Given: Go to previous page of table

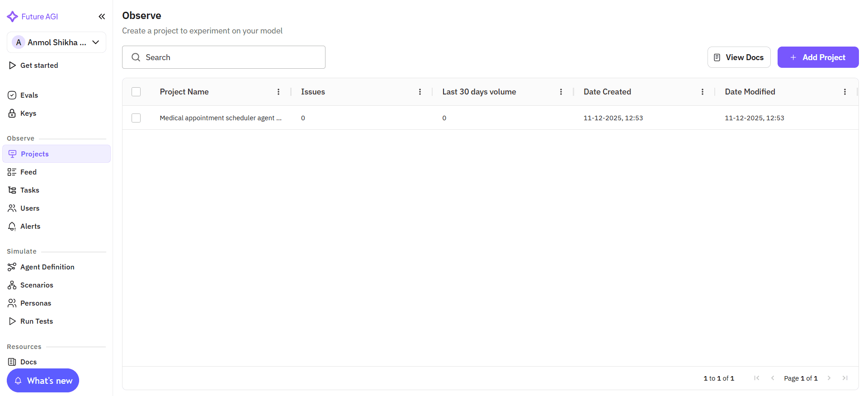Looking at the screenshot, I should [x=773, y=378].
